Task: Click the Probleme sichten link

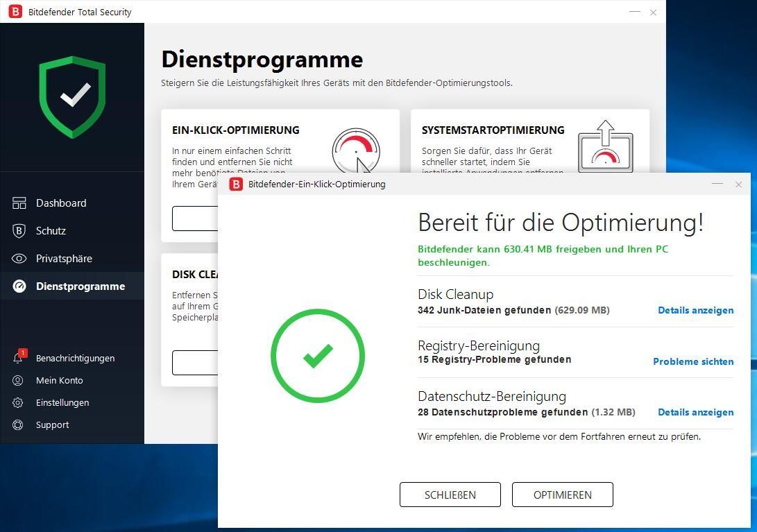Action: click(693, 361)
